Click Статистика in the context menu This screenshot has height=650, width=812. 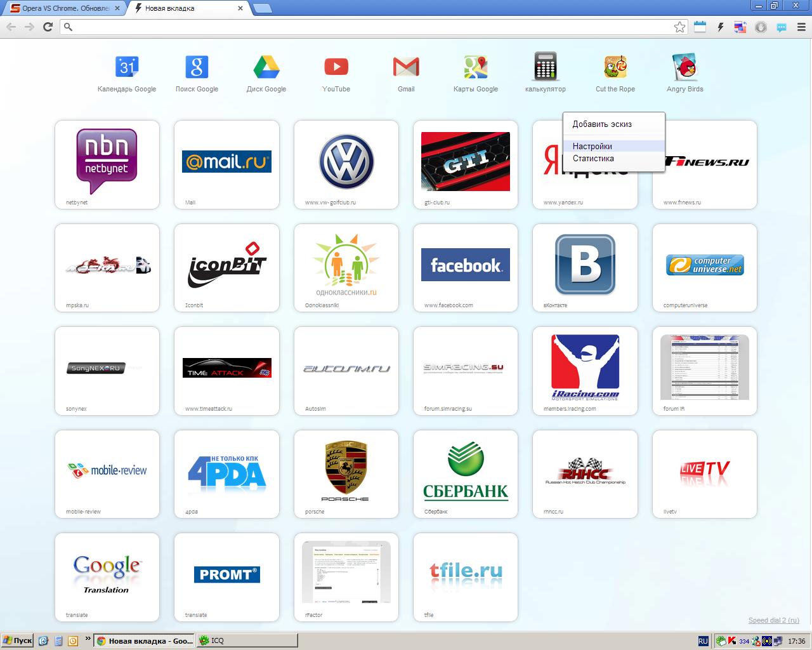(x=593, y=159)
